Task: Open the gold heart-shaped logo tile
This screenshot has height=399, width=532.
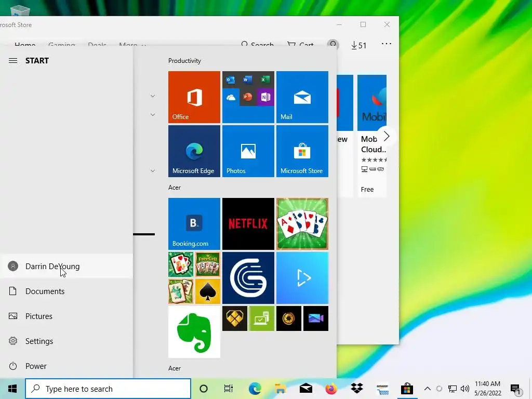Action: coord(235,318)
